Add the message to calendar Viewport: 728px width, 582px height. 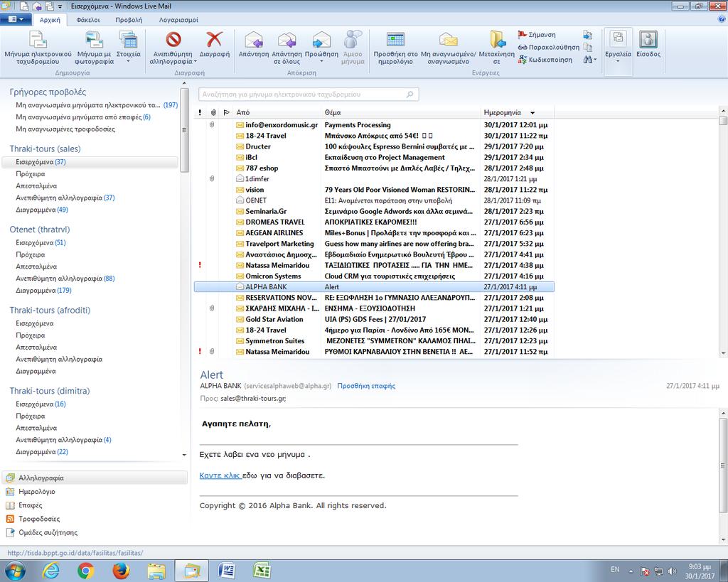[x=395, y=47]
